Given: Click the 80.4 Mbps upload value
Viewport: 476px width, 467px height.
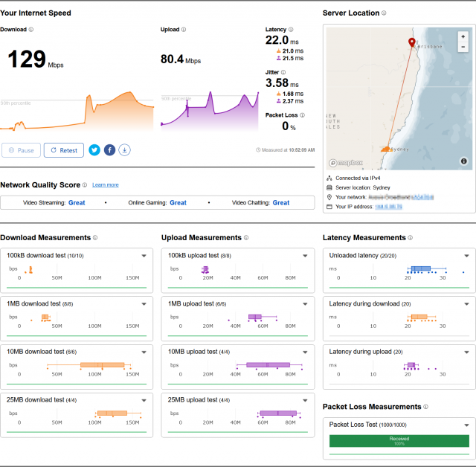Looking at the screenshot, I should 181,59.
